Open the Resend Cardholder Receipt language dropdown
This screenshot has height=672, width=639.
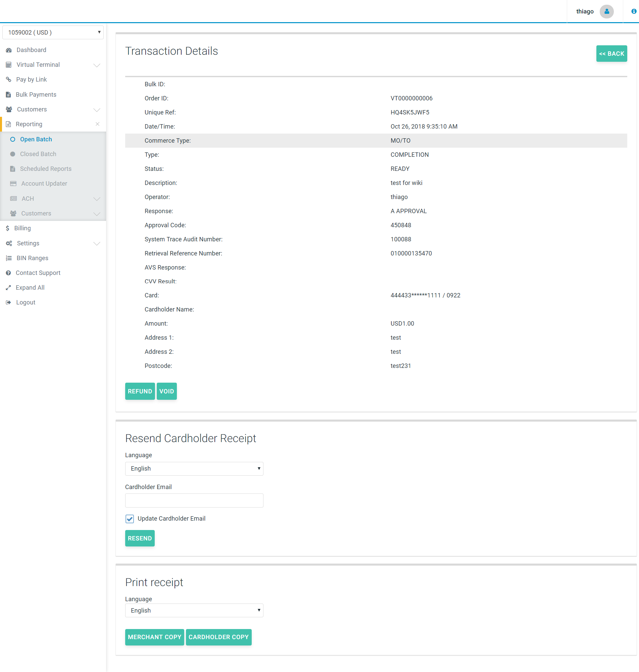[194, 469]
